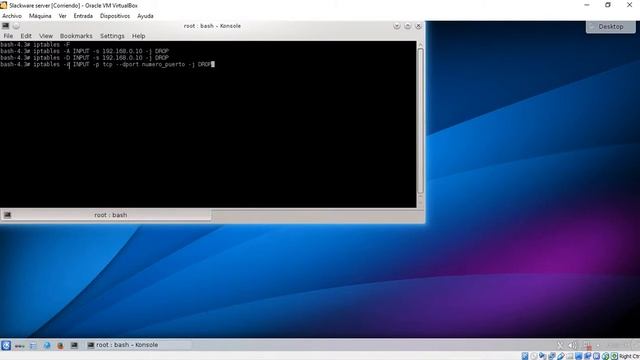This screenshot has height=360, width=640.
Task: Click the round pin button in Konsole titlebar
Action: pyautogui.click(x=16, y=26)
